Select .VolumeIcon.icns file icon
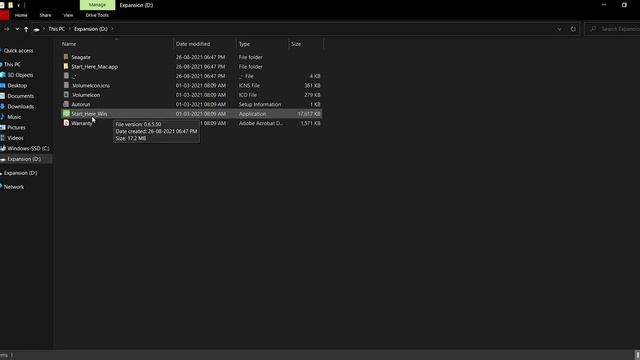Screen dimensions: 640x360 click(66, 85)
